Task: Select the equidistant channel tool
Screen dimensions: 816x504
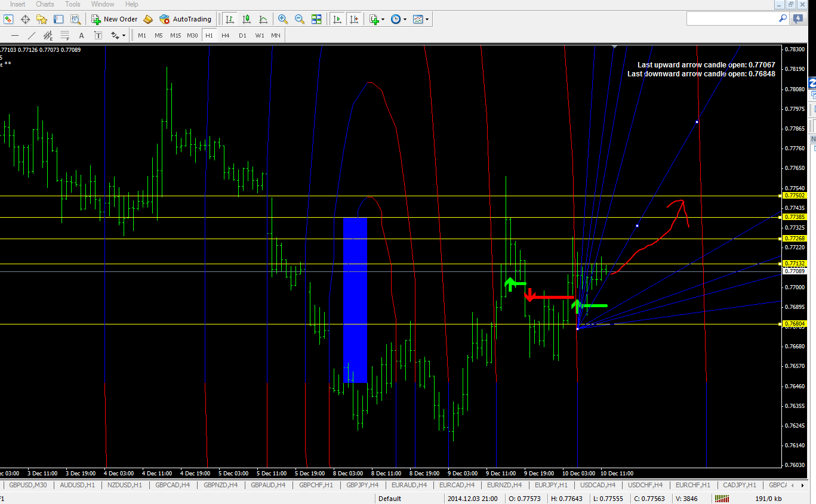Action: tap(48, 35)
